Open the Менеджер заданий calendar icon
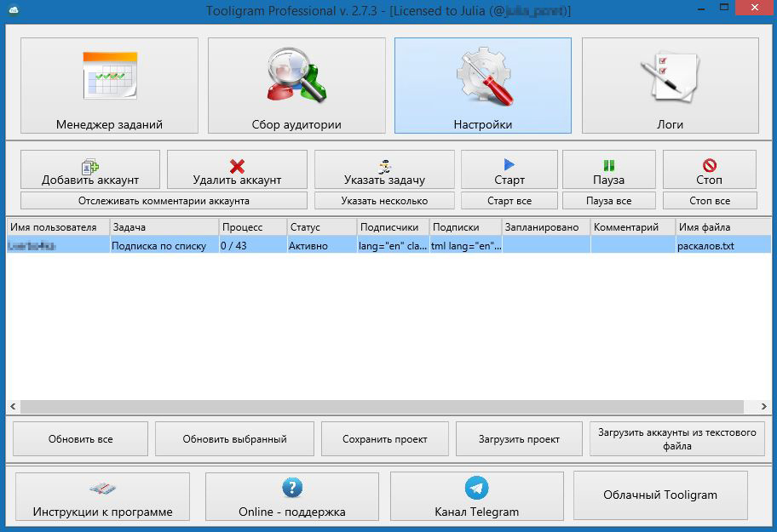 [x=110, y=77]
